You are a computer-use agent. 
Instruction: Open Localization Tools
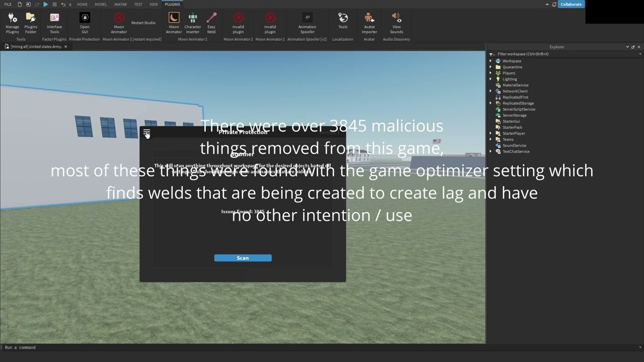(x=343, y=21)
